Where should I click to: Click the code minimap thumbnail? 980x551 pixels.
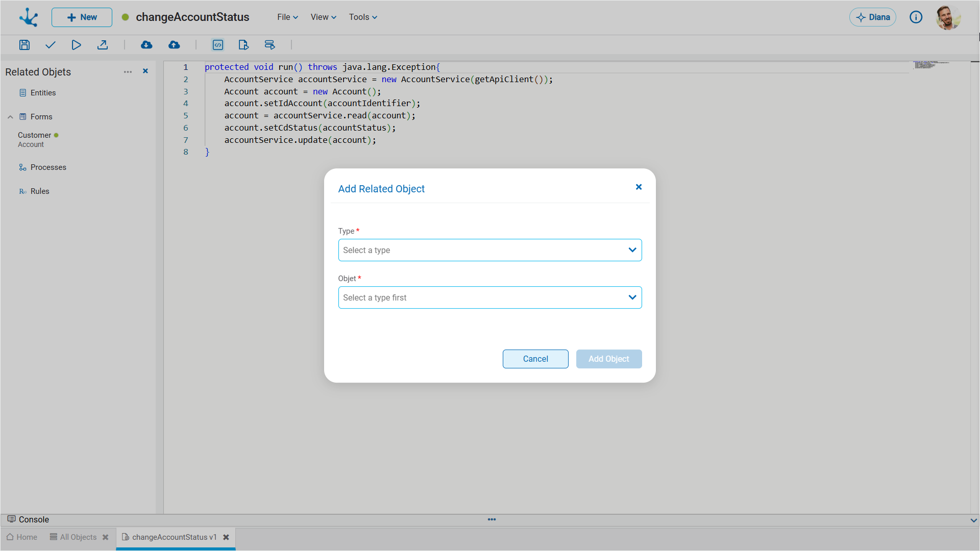[x=930, y=65]
